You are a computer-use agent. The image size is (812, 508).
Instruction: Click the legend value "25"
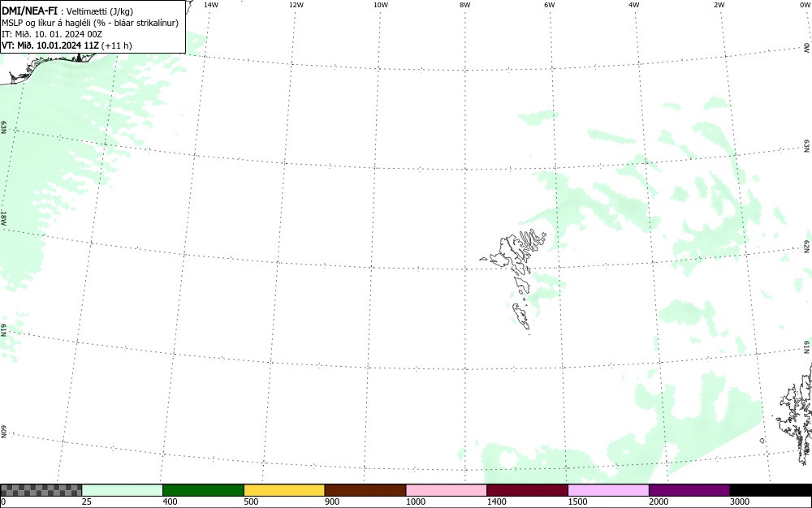pyautogui.click(x=87, y=502)
